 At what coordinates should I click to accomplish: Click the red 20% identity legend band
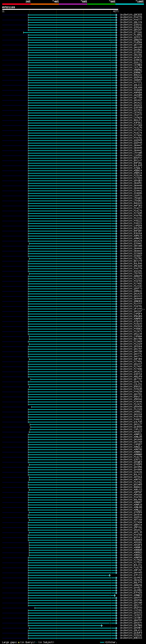[16, 4]
